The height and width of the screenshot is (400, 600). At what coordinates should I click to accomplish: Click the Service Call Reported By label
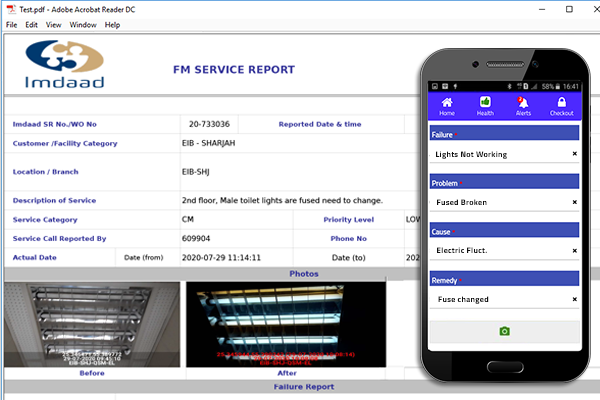(59, 238)
